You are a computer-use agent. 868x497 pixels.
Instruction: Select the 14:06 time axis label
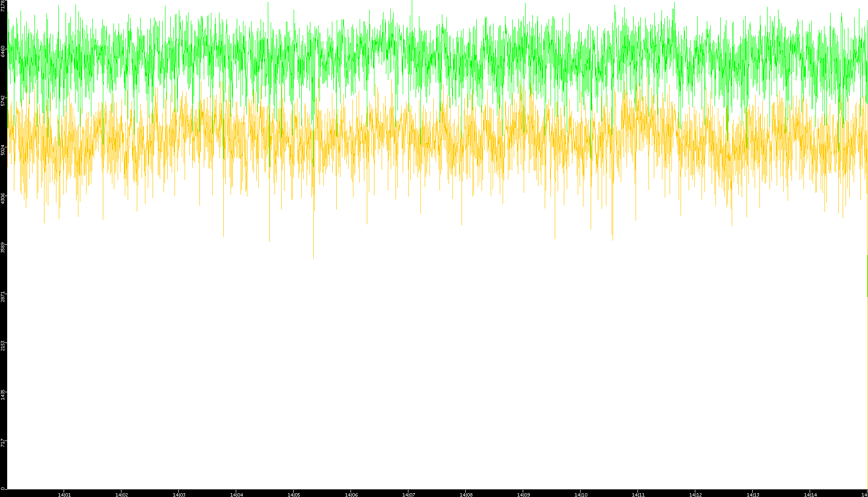[x=351, y=495]
